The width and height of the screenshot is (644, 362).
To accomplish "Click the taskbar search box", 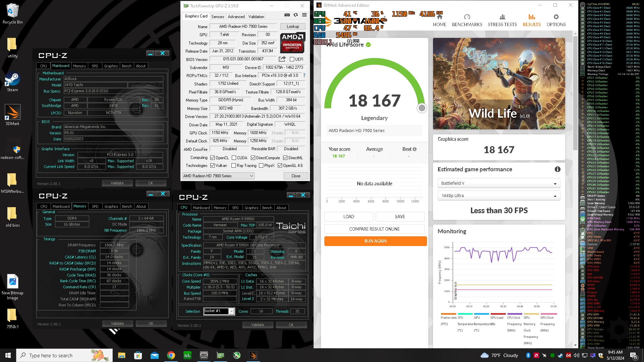I will (64, 355).
